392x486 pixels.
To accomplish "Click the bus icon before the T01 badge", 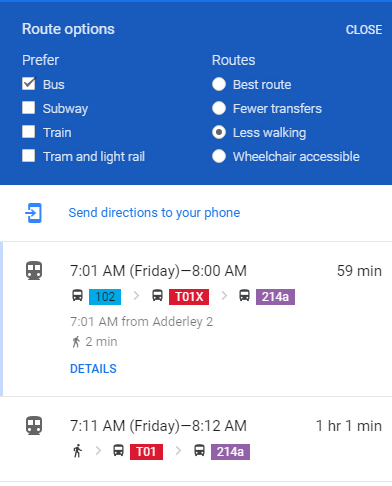I will point(118,451).
